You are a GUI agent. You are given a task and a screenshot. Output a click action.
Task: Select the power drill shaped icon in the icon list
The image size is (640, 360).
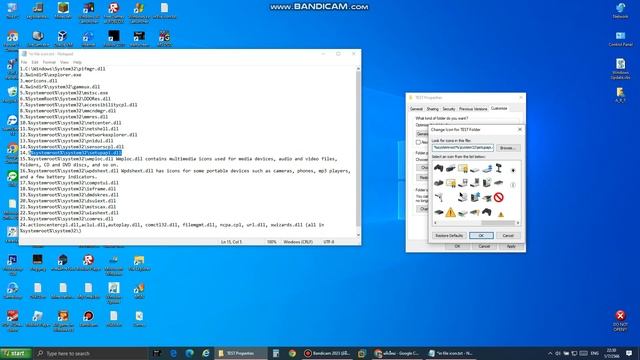[x=439, y=198]
